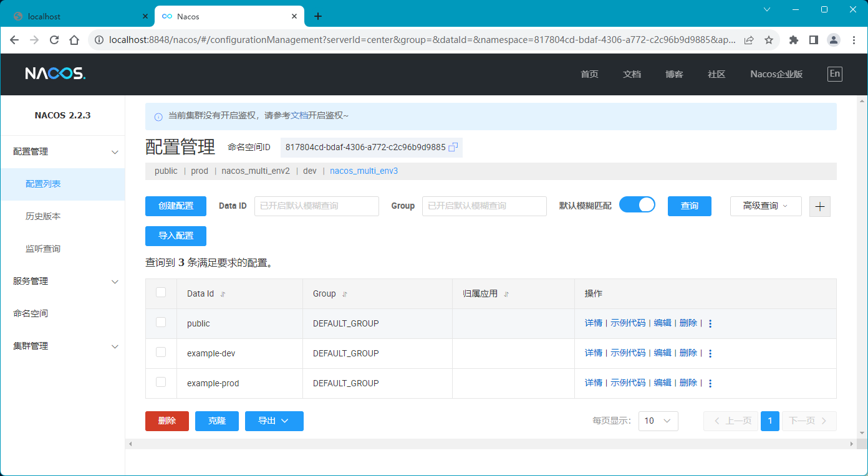Close the localhost tab
Screen dimensions: 868x476
[x=145, y=16]
